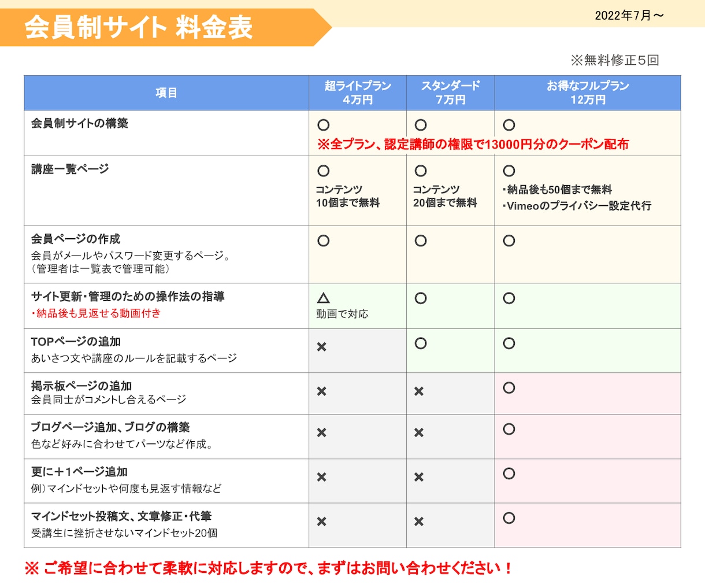Click フルプラン circle in 会員ページの作成 row
The width and height of the screenshot is (705, 588).
[x=509, y=241]
